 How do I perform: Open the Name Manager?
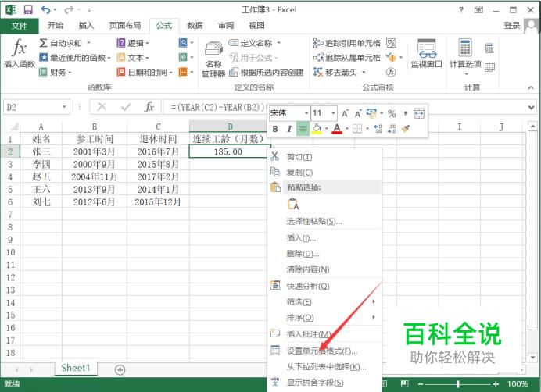(x=213, y=59)
